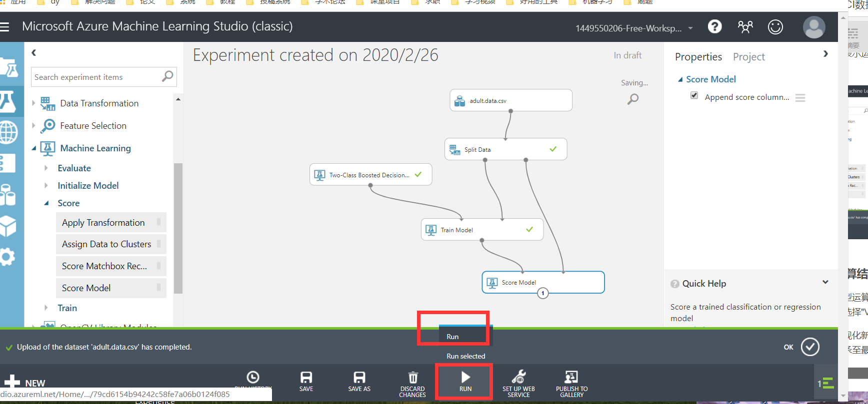The width and height of the screenshot is (868, 404).
Task: Click the magnifier icon in the search box
Action: (x=167, y=76)
